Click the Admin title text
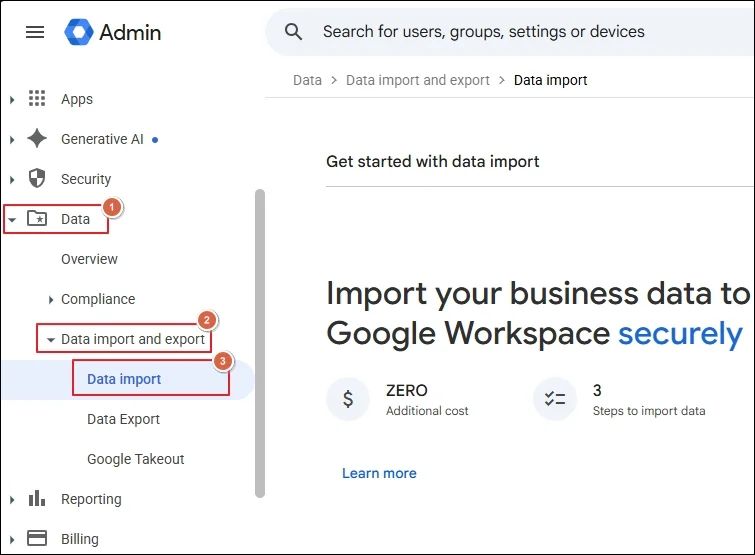The width and height of the screenshot is (755, 555). pyautogui.click(x=130, y=33)
